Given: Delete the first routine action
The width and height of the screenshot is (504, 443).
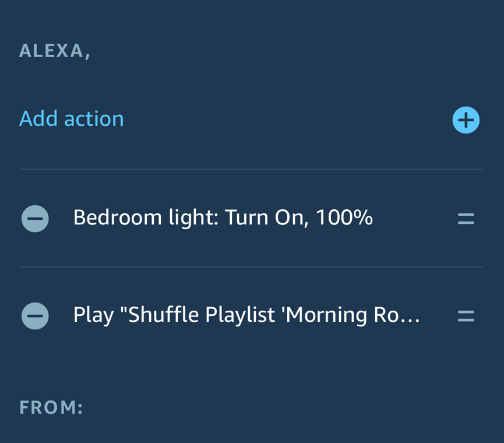Looking at the screenshot, I should (35, 219).
